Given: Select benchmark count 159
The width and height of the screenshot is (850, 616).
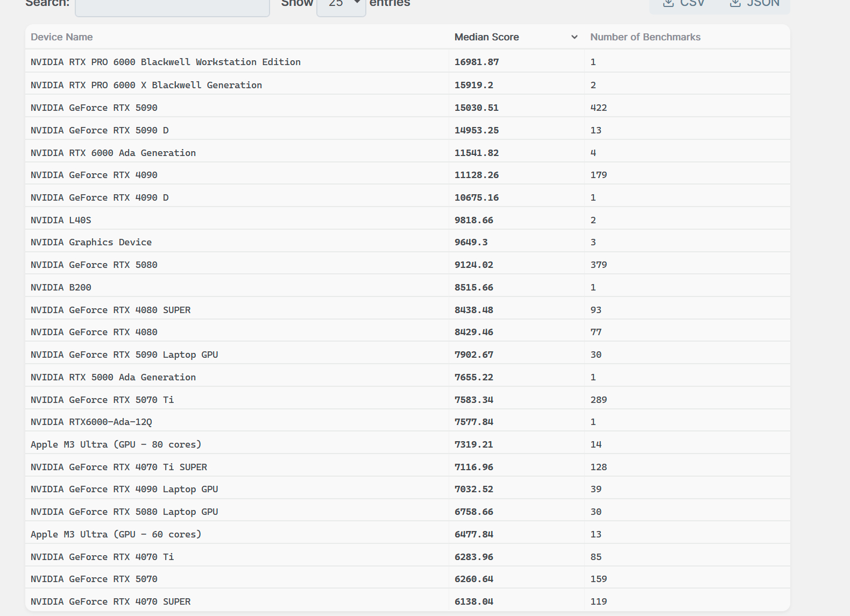Looking at the screenshot, I should (599, 579).
